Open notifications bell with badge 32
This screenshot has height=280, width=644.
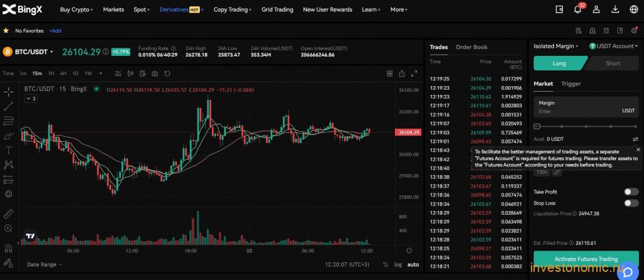click(x=577, y=9)
